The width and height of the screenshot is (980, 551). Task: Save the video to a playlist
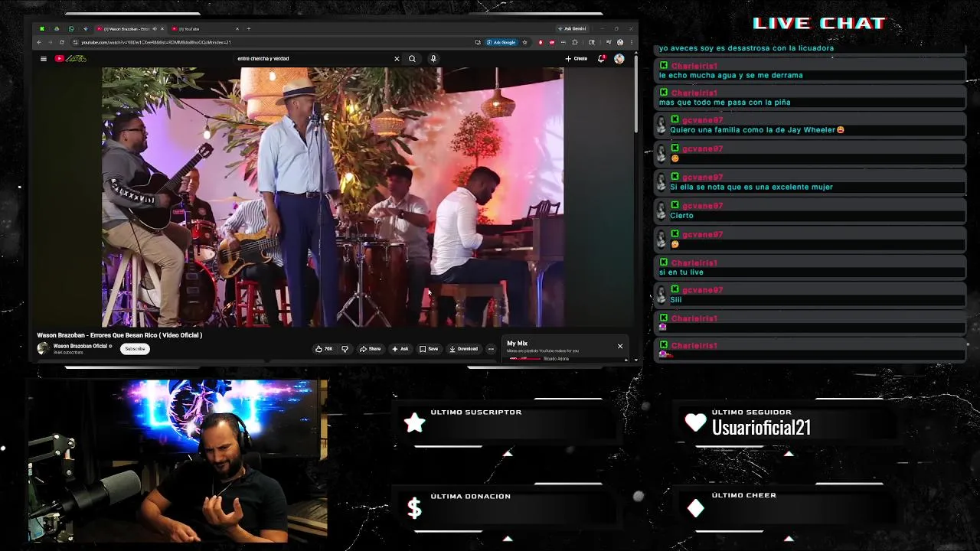coord(429,349)
